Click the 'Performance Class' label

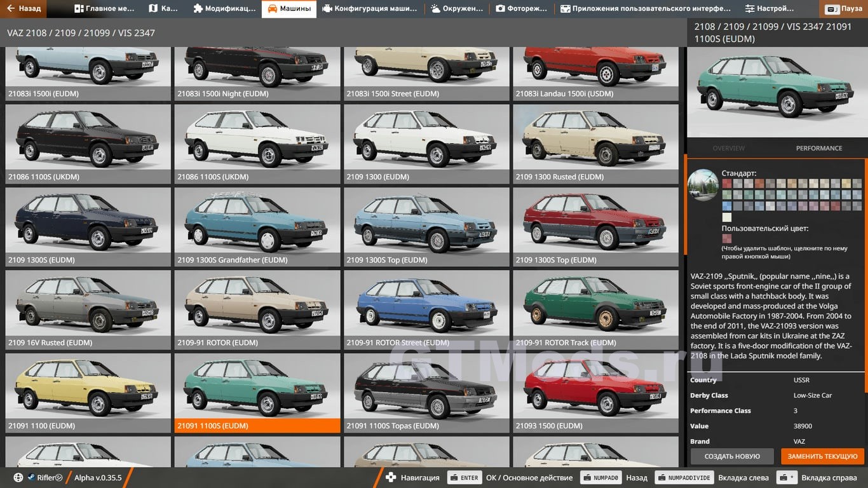point(721,410)
